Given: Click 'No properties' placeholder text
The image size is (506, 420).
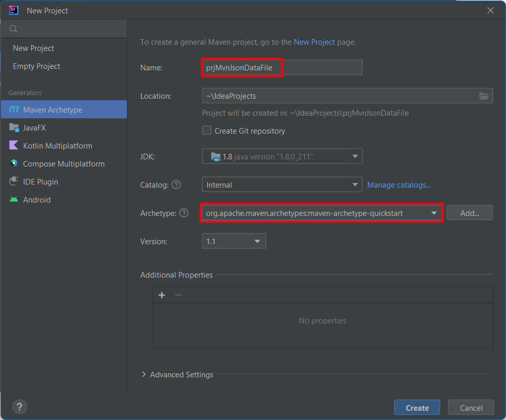Looking at the screenshot, I should point(323,321).
